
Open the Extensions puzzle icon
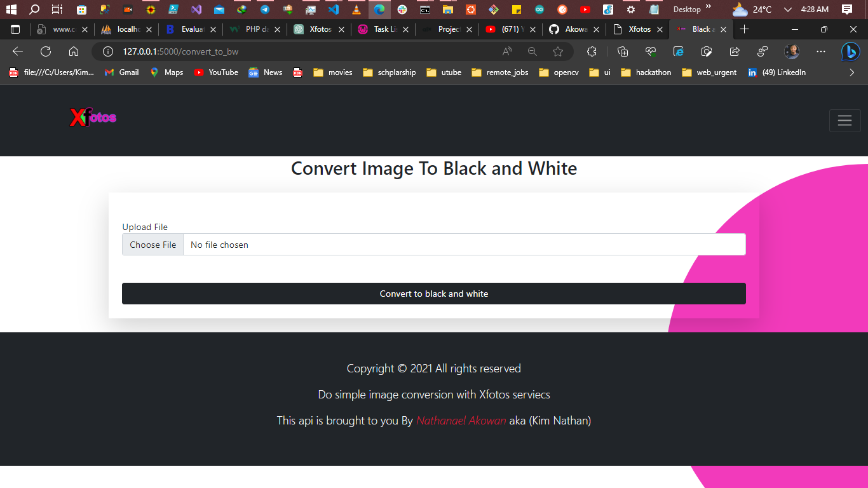coord(592,51)
